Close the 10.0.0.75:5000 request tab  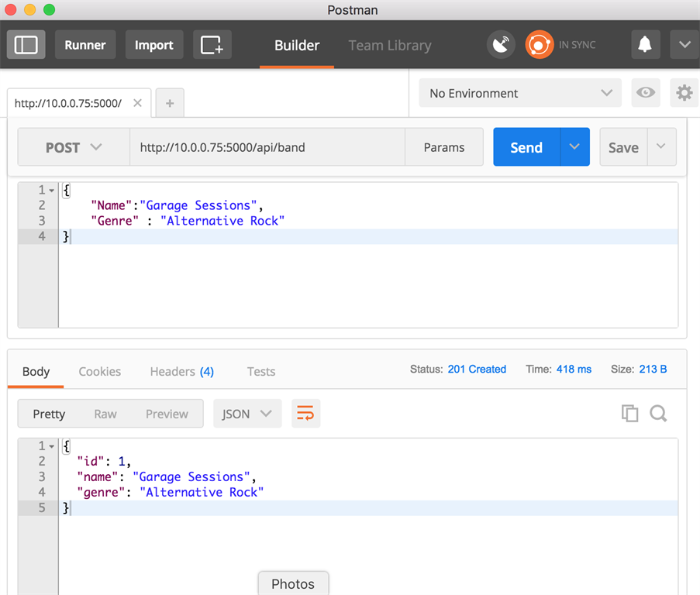tap(137, 103)
